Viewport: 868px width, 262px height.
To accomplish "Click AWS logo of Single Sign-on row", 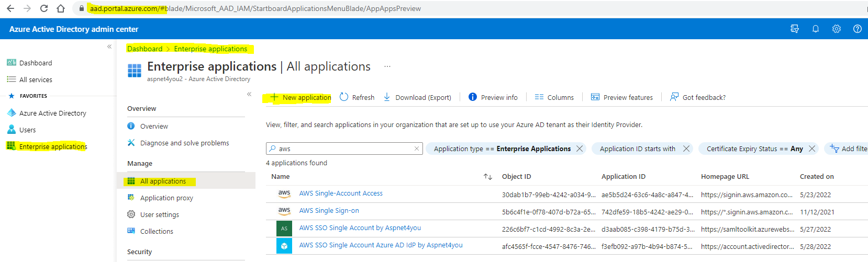I will 284,211.
